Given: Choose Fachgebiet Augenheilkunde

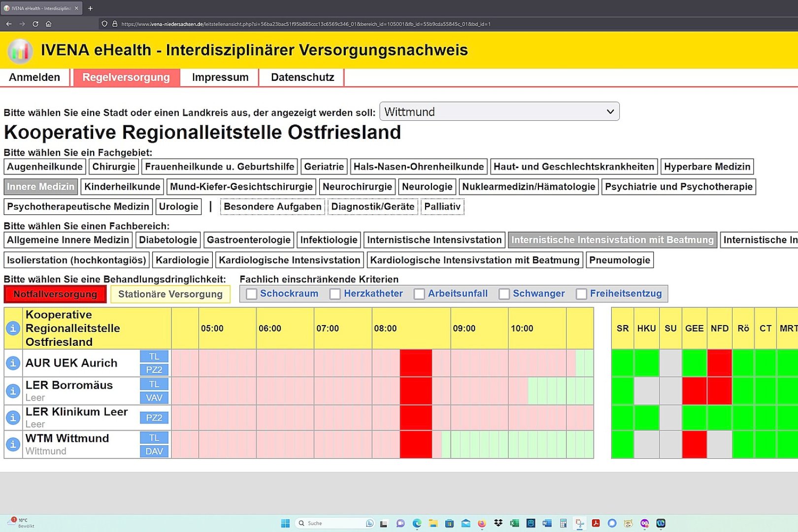Looking at the screenshot, I should tap(45, 166).
